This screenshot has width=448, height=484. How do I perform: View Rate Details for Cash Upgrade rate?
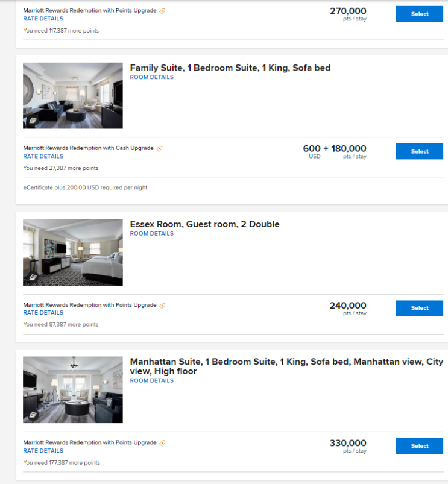pyautogui.click(x=43, y=157)
